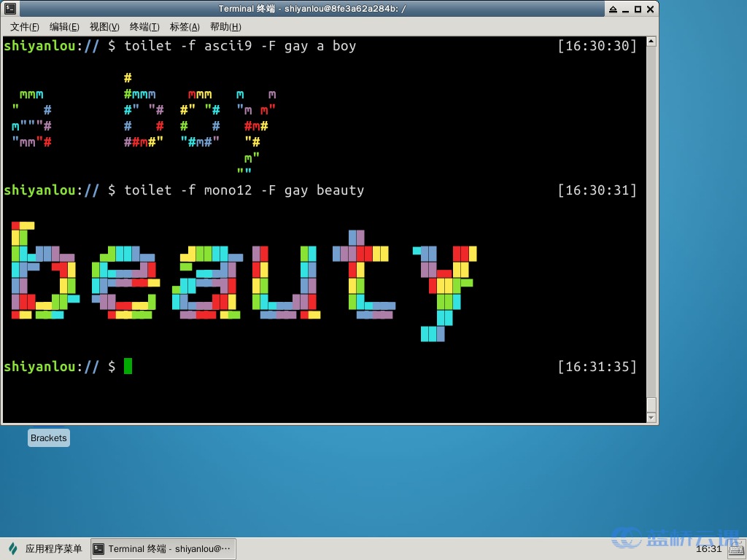Open the 文件(F) menu
The image size is (747, 560).
tap(25, 27)
